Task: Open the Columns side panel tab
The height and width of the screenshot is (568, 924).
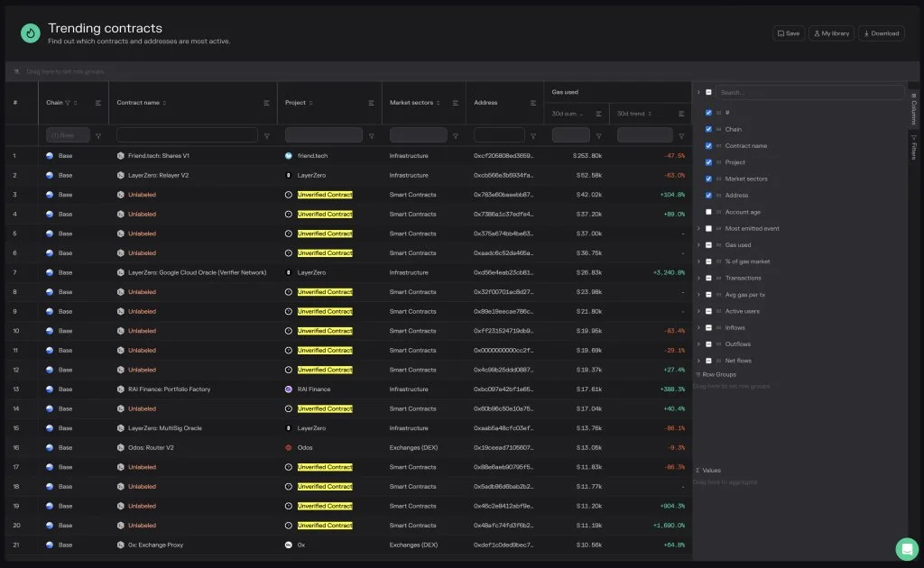Action: (x=914, y=106)
